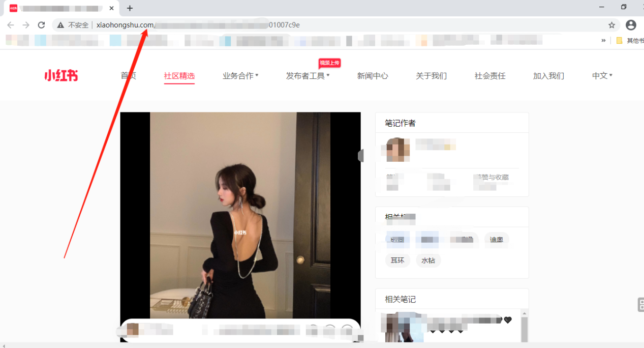Restore the browser window size
The image size is (644, 348).
tap(624, 7)
